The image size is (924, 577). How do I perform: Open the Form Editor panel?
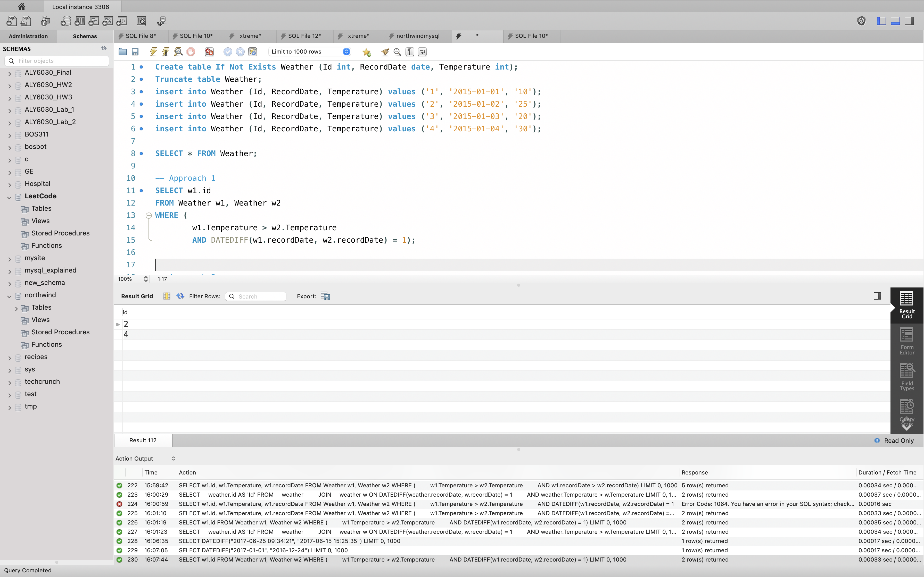(906, 341)
